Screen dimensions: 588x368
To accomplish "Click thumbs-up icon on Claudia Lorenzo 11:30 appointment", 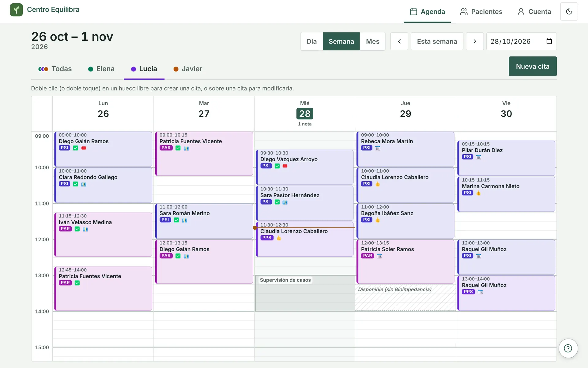I will pos(279,238).
